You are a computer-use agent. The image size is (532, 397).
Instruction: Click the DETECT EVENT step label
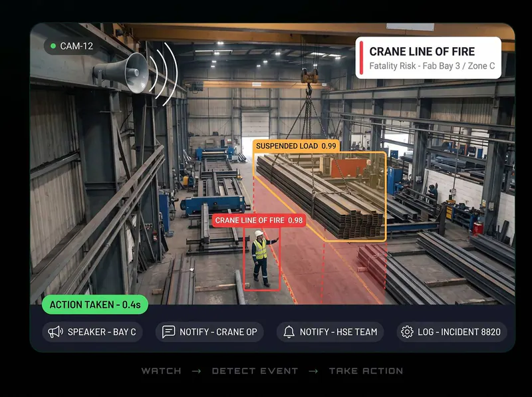[x=255, y=371]
